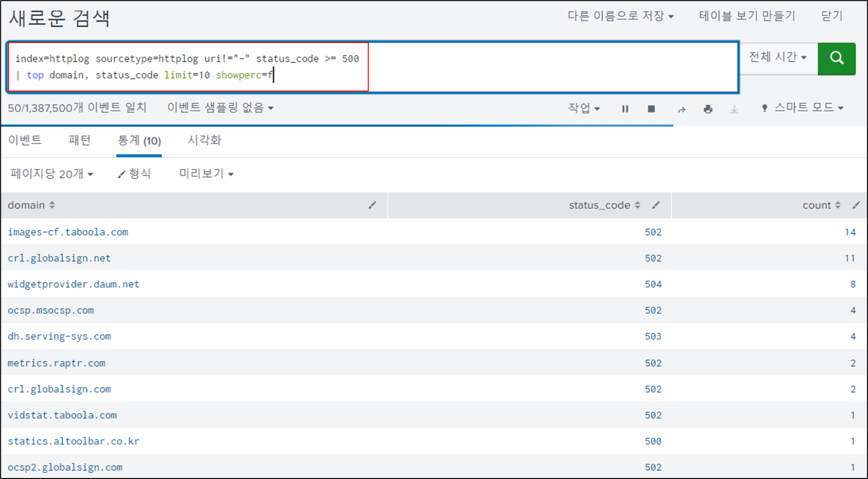Click dh.serving-sys.com domain entry
This screenshot has width=868, height=479.
pos(59,336)
